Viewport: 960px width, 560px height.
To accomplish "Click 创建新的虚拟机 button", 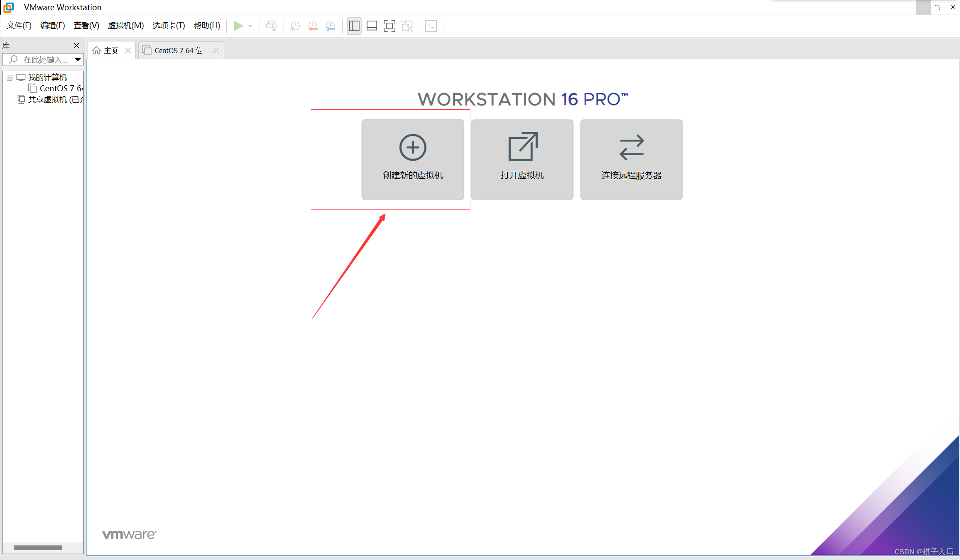I will point(412,159).
